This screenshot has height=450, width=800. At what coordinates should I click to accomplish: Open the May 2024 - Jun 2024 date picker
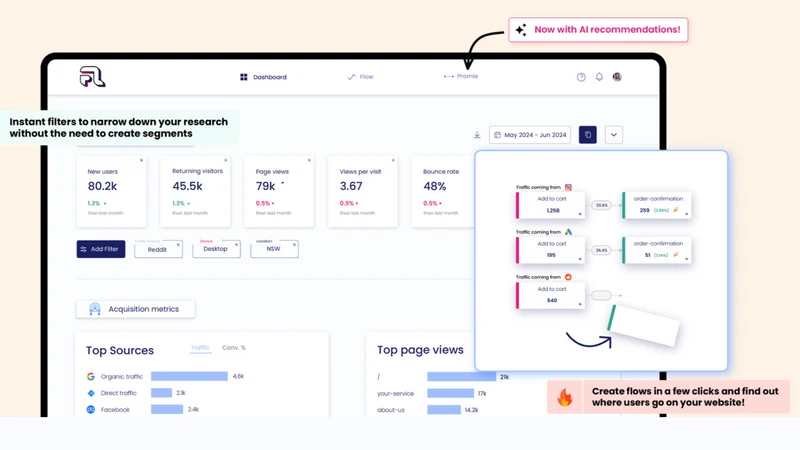click(530, 135)
